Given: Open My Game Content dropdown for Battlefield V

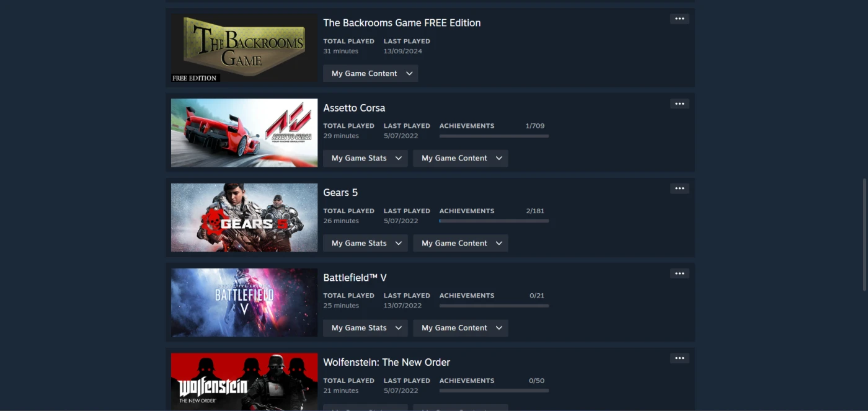Looking at the screenshot, I should [x=461, y=328].
